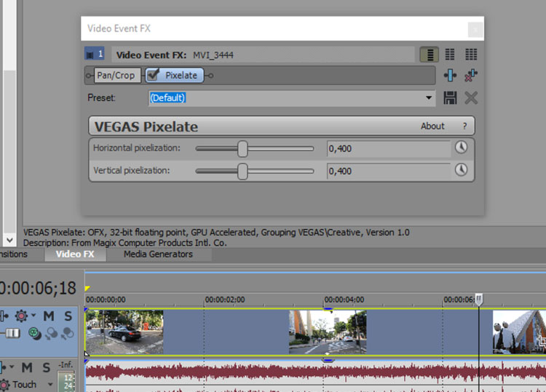
Task: Click the audio track automation gear icon
Action: [4, 385]
